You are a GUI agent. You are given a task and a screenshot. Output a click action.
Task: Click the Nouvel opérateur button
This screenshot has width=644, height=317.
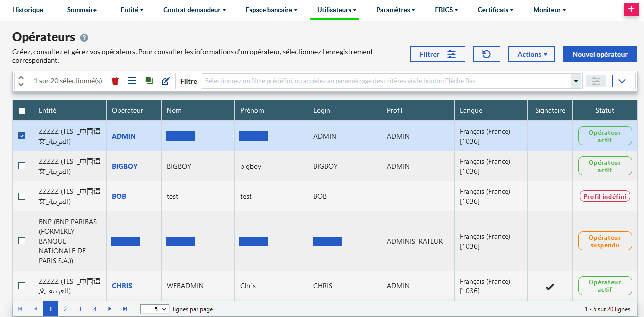600,54
